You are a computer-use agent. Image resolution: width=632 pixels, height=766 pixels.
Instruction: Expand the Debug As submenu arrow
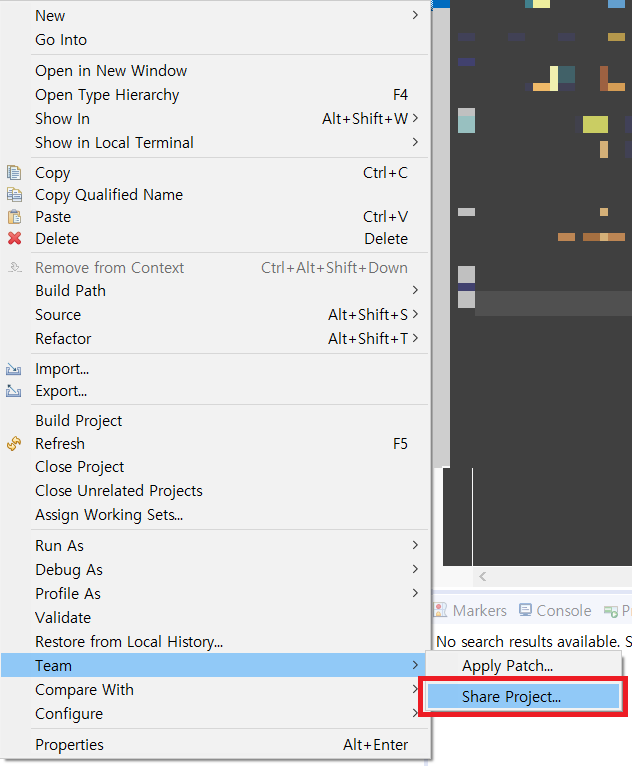click(415, 569)
